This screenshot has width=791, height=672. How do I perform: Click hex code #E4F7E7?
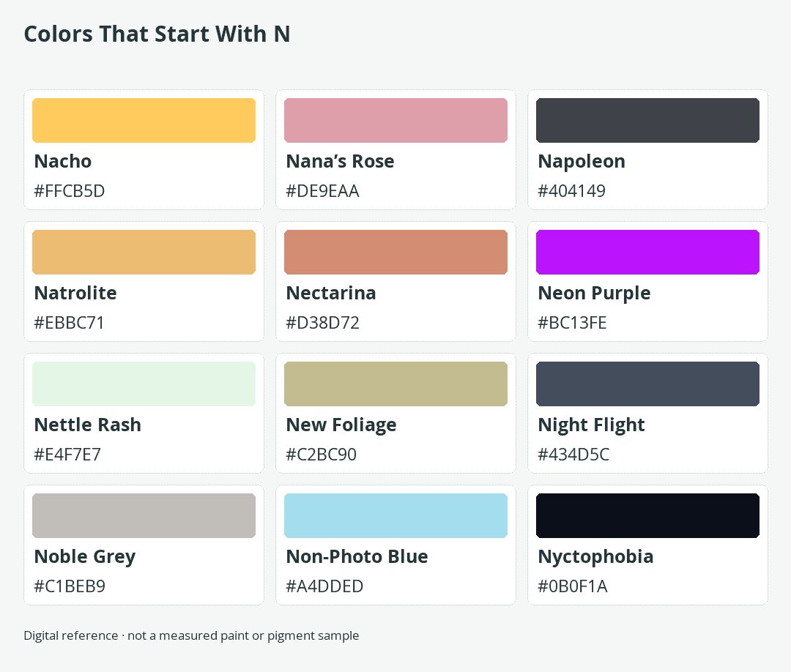click(67, 454)
